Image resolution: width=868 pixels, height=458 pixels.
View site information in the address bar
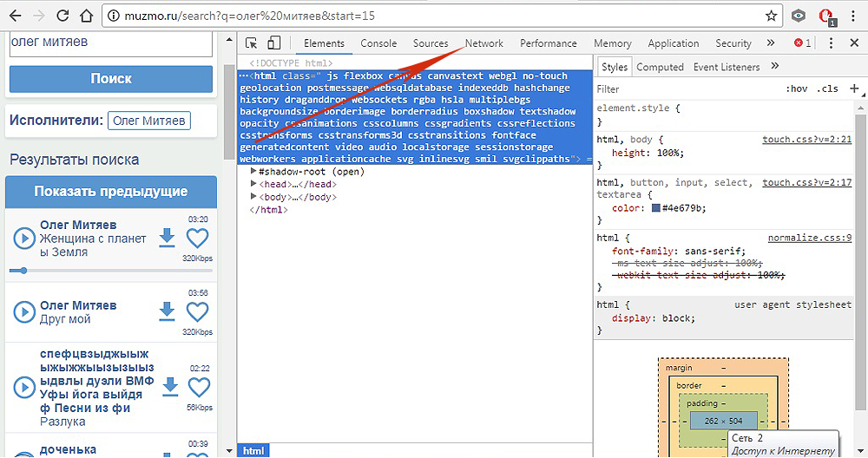coord(114,16)
